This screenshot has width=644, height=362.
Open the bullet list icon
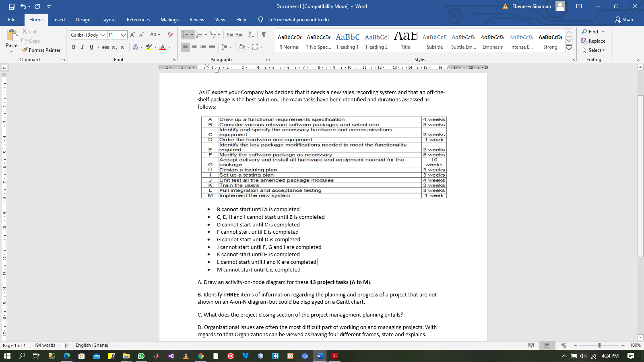186,35
